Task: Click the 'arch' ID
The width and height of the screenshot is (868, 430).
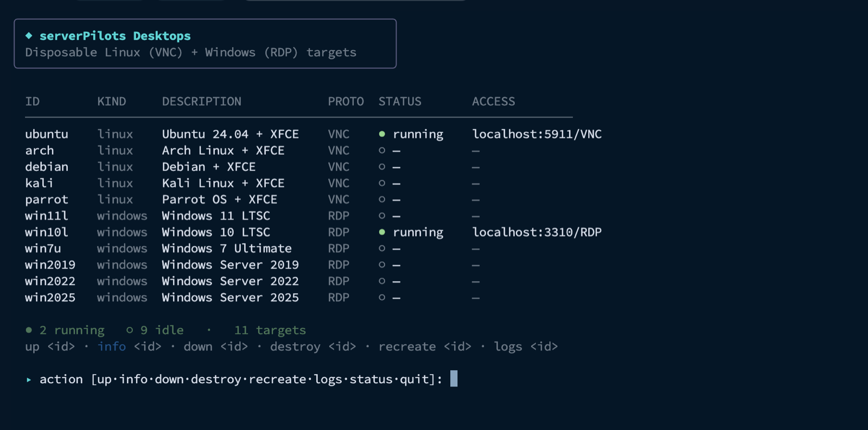Action: click(x=40, y=150)
